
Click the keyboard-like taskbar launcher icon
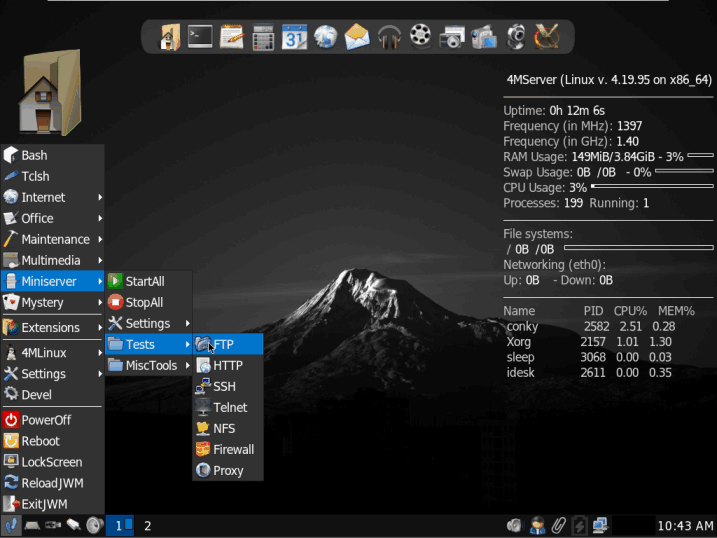pos(32,525)
